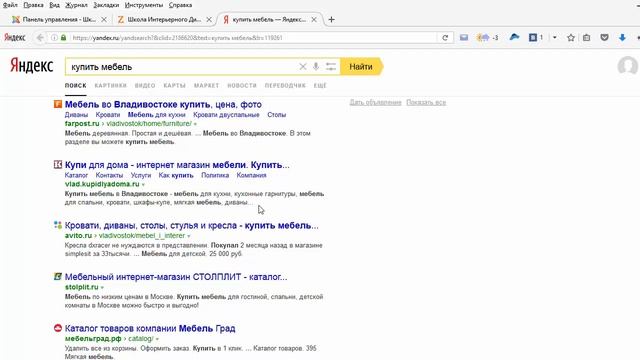Click the blue Yandex Disk toolbar icon
The image size is (640, 360).
pos(514,38)
